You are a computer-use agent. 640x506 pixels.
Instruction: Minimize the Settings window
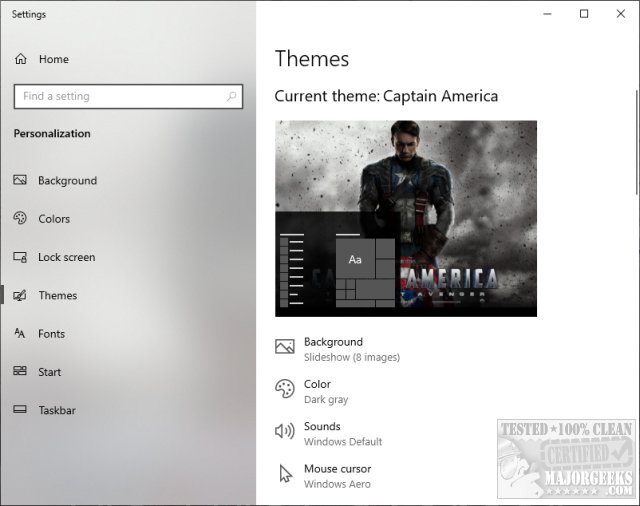pos(547,14)
